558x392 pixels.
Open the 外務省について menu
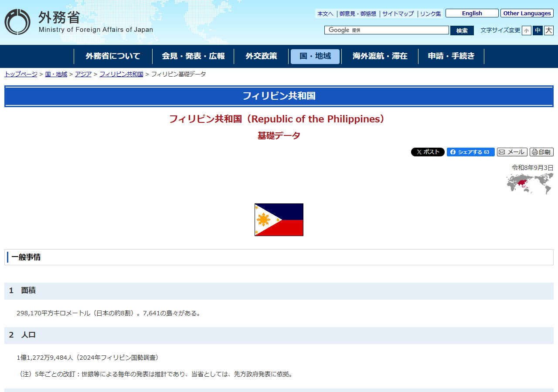click(113, 56)
